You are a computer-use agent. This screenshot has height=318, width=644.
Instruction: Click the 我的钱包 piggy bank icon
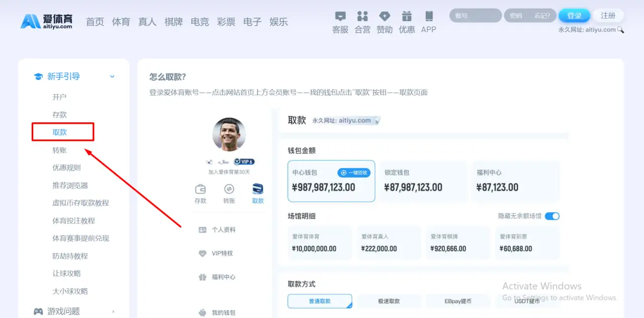tap(202, 312)
